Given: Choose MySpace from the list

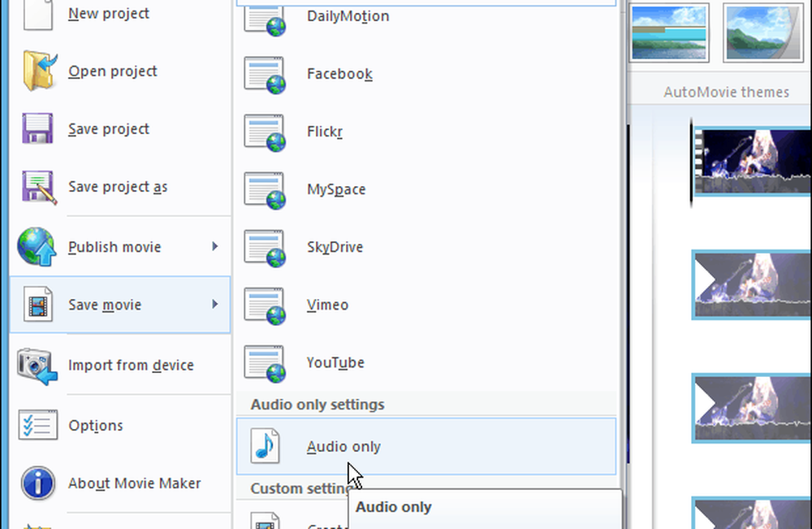Looking at the screenshot, I should pos(336,189).
